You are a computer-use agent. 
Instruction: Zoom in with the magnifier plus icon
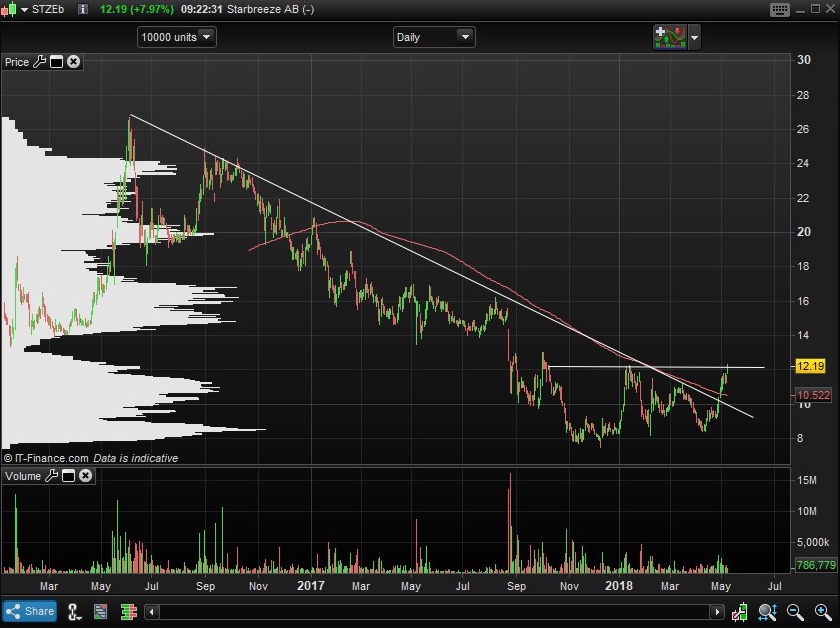point(823,611)
